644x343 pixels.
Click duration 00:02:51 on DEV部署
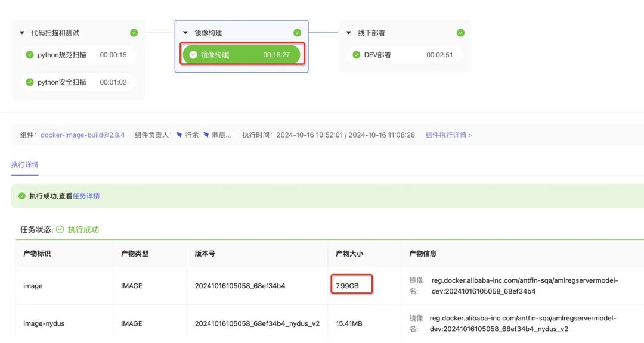tap(439, 55)
